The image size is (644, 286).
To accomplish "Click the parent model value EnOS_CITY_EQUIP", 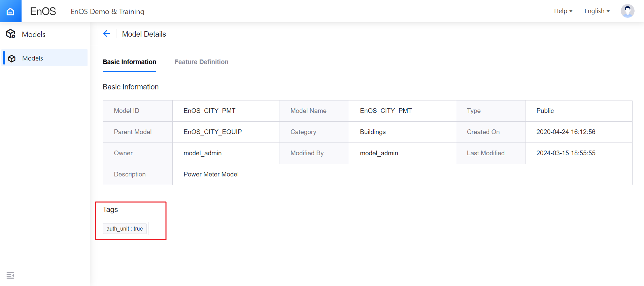I will point(212,132).
